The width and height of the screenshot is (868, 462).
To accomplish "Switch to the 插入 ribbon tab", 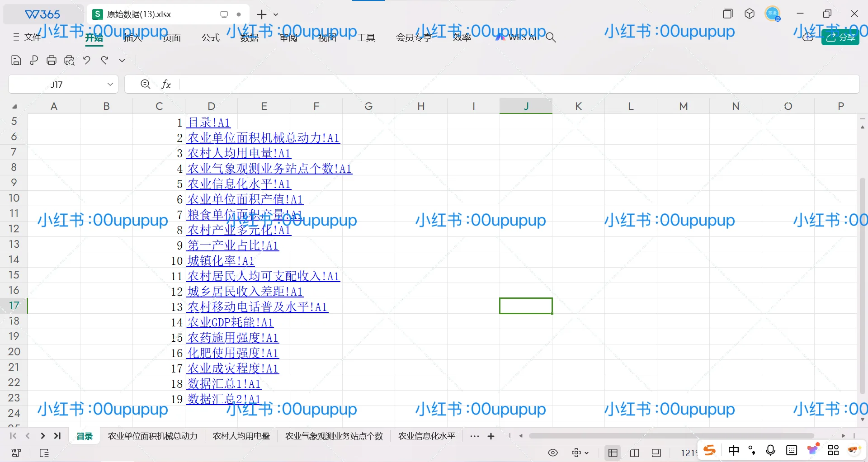I will (x=133, y=38).
